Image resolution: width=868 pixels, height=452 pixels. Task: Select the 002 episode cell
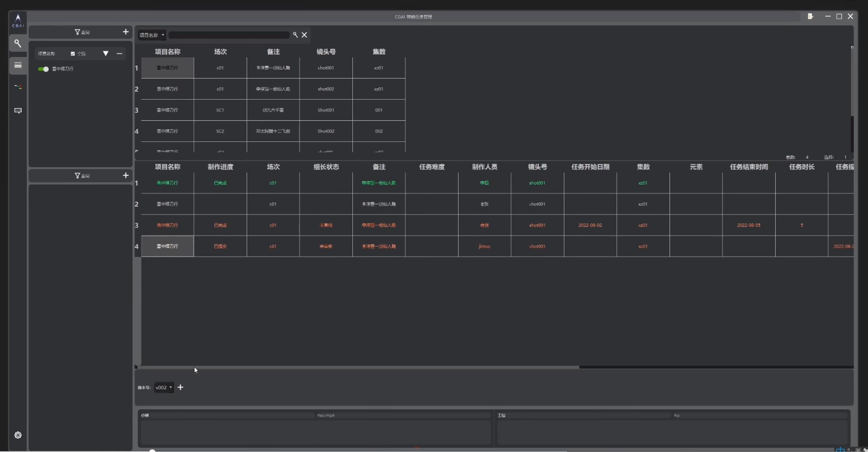tap(379, 131)
